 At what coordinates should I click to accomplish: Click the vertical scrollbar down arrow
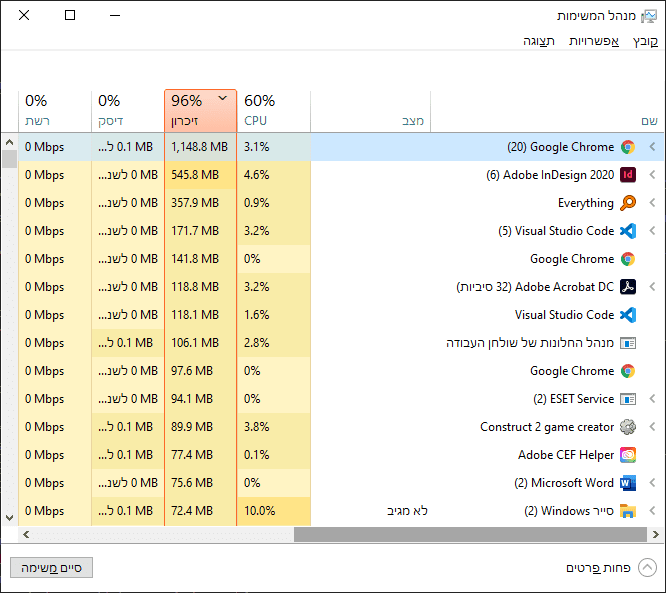[x=9, y=518]
